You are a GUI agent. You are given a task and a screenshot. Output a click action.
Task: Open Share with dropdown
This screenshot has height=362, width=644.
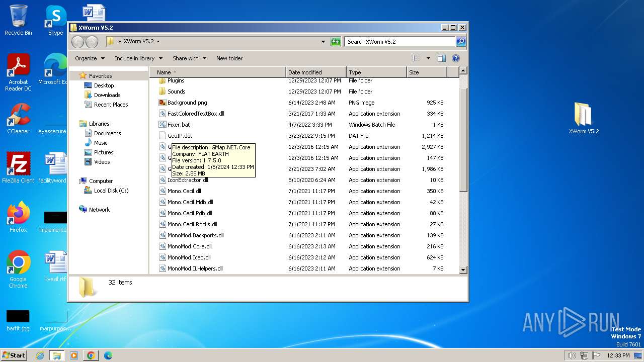(189, 58)
